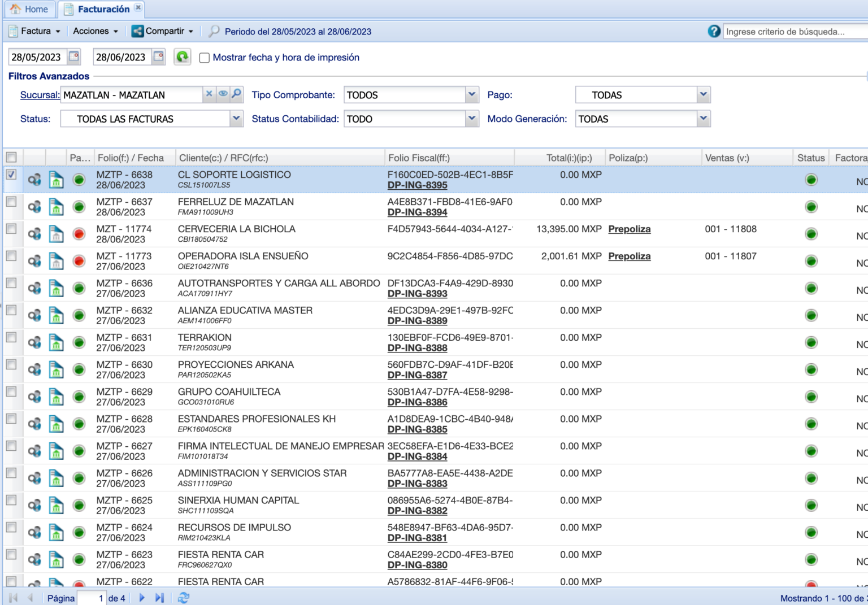Open Prepoliza link for CERVECERIA LA BICHOLA
Screen dimensions: 868x605
(629, 229)
